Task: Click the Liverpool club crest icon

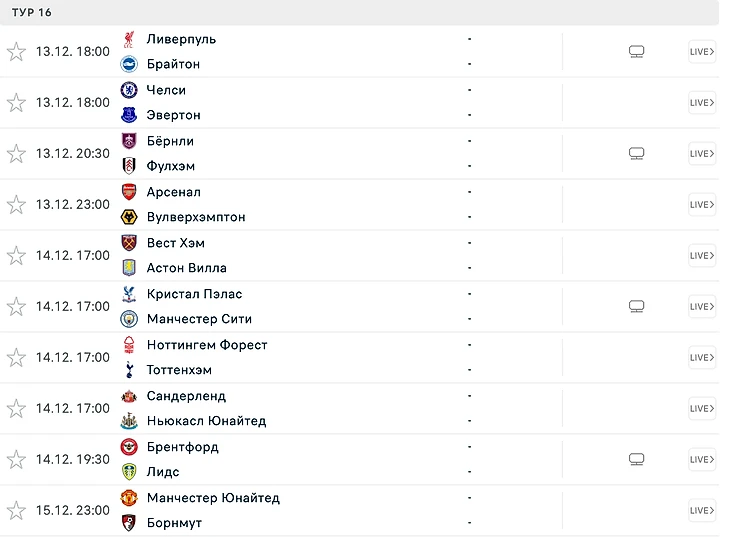Action: pyautogui.click(x=128, y=39)
